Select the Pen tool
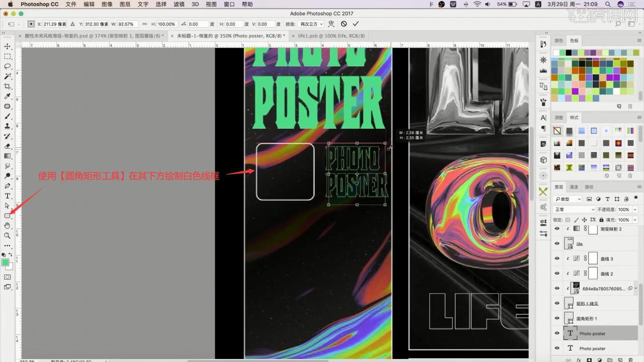Image resolution: width=644 pixels, height=362 pixels. click(x=8, y=186)
